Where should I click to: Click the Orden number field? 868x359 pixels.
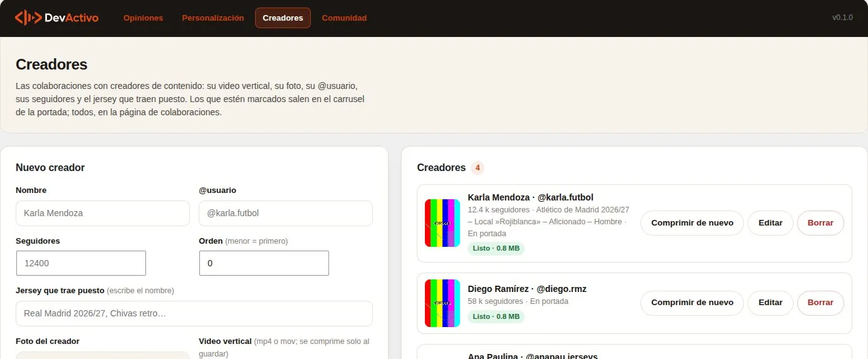click(264, 263)
